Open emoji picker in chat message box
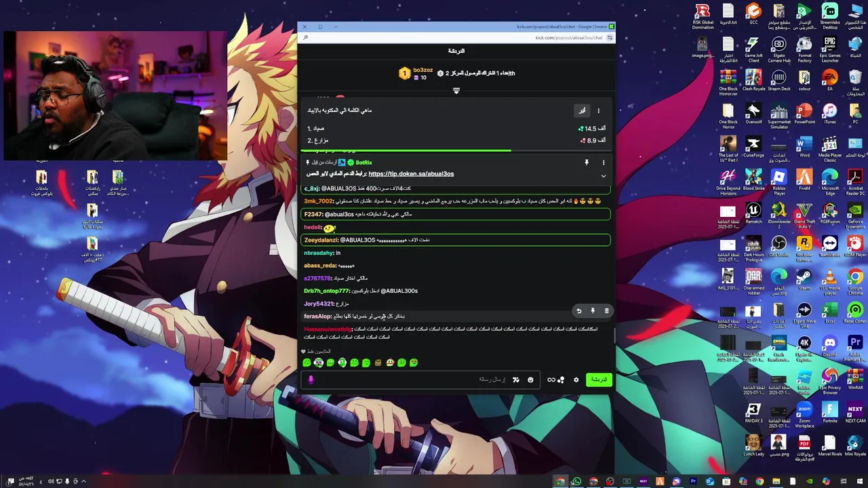This screenshot has width=868, height=488. click(x=530, y=380)
